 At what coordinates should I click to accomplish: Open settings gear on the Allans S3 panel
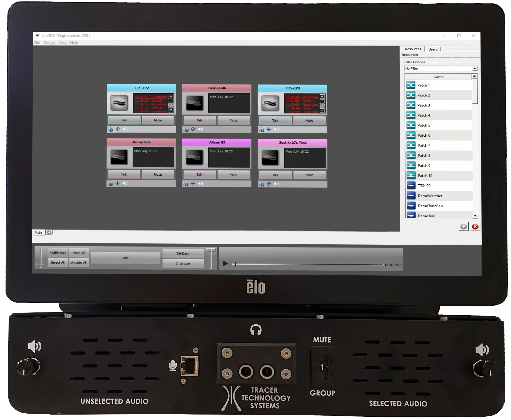pyautogui.click(x=186, y=183)
